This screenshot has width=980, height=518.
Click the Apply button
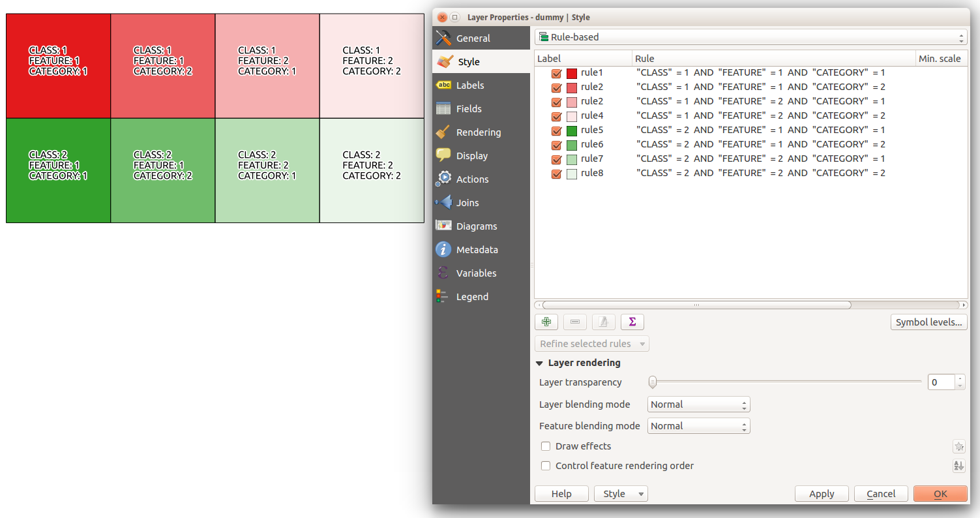click(x=822, y=494)
